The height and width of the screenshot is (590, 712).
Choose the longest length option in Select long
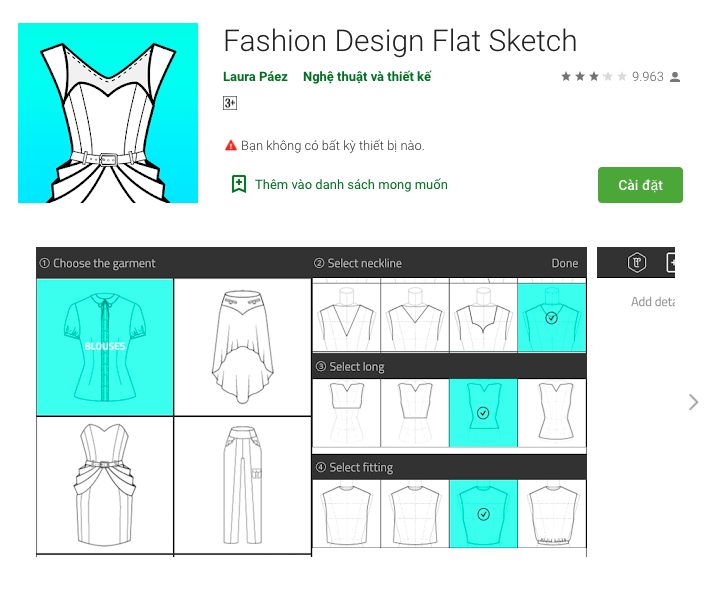point(552,413)
